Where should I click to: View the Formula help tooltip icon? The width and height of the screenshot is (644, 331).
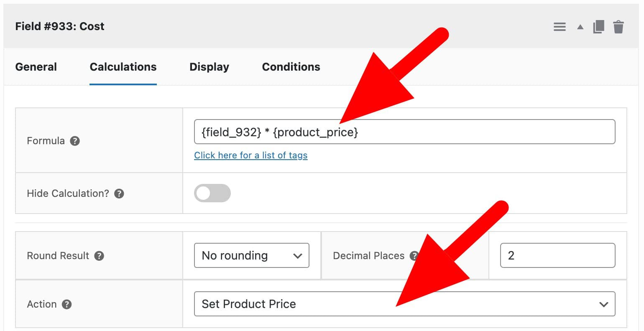click(x=74, y=141)
